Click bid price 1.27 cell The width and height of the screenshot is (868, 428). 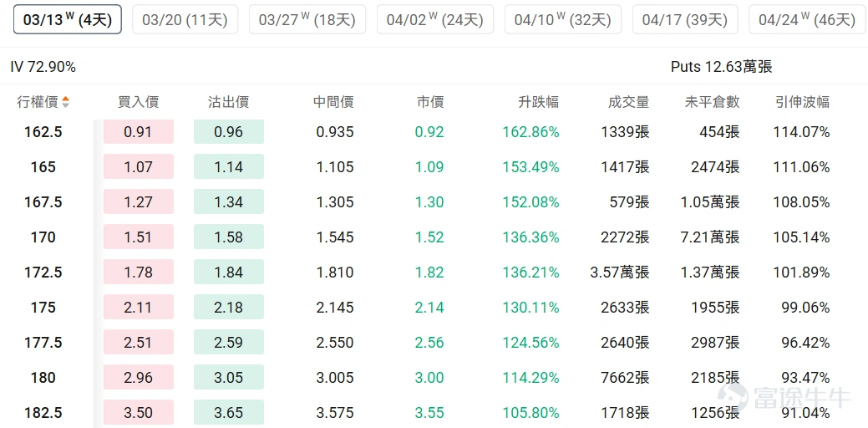(139, 201)
